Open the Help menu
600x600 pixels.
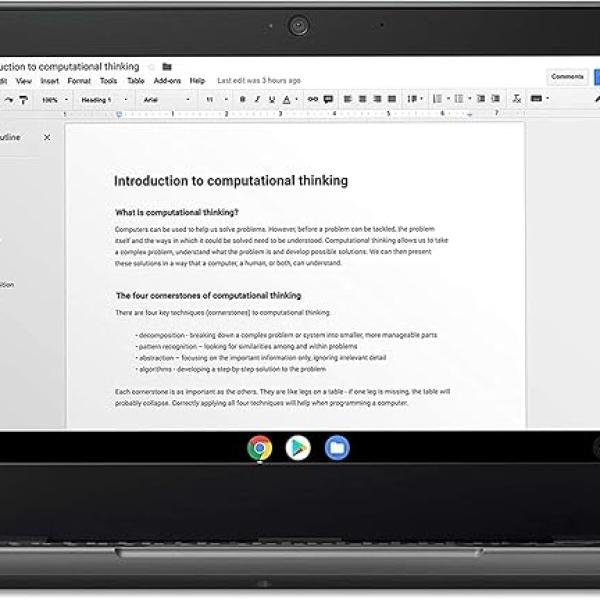coord(197,81)
